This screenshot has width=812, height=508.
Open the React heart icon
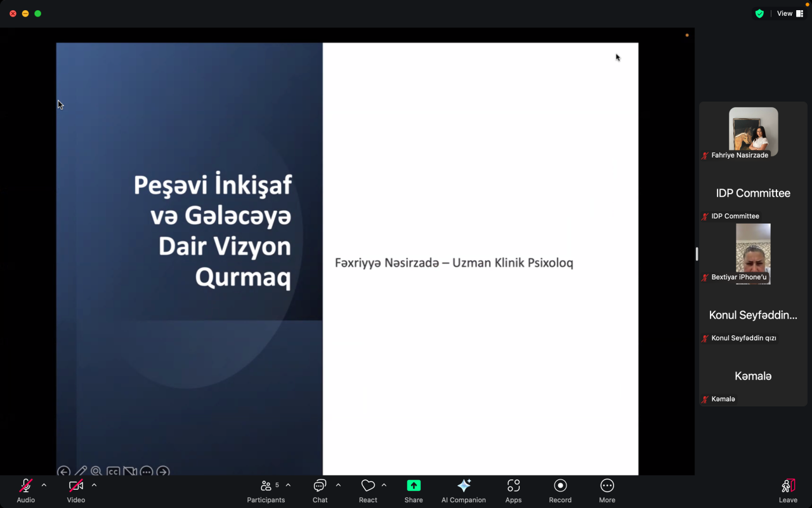[x=368, y=490]
